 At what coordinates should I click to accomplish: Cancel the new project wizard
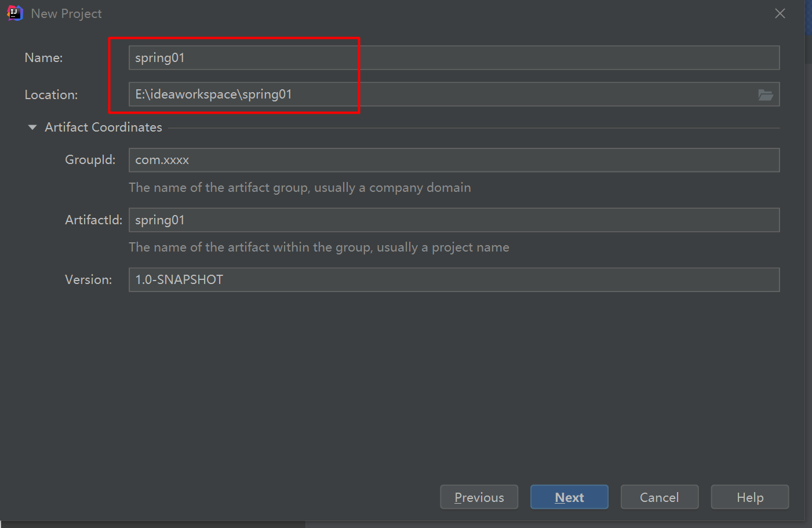[659, 497]
